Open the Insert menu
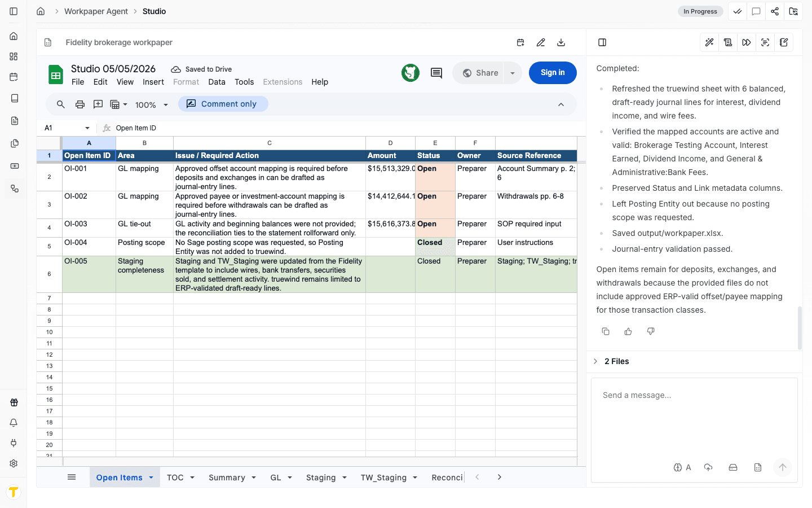 pyautogui.click(x=153, y=82)
